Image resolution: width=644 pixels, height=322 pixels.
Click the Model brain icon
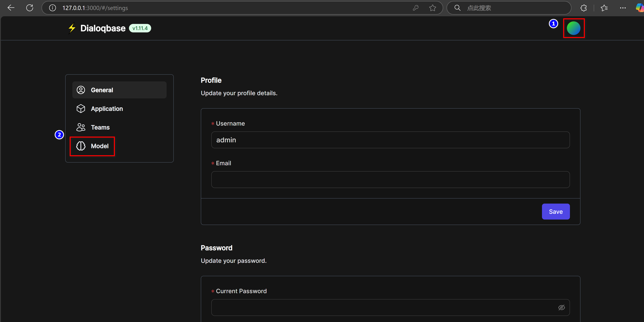pos(81,146)
